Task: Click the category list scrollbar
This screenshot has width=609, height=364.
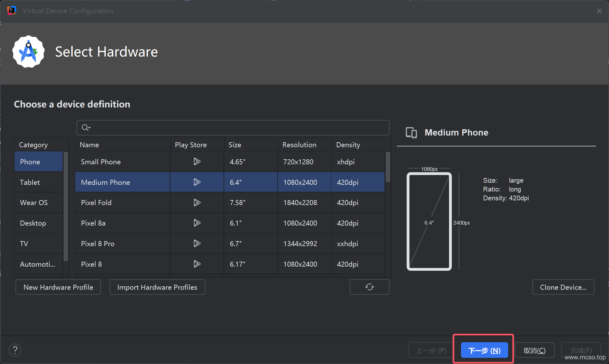Action: pyautogui.click(x=66, y=206)
